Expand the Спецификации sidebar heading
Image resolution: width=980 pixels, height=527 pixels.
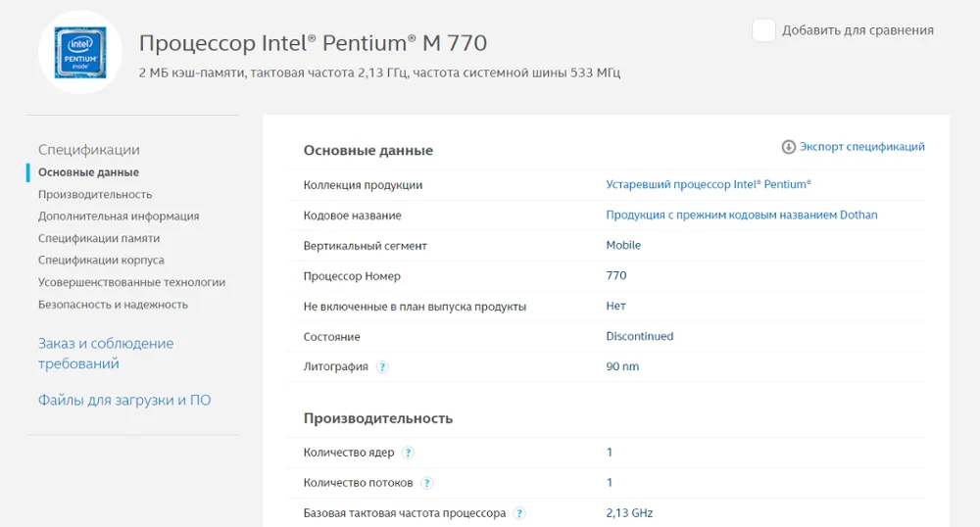coord(89,150)
